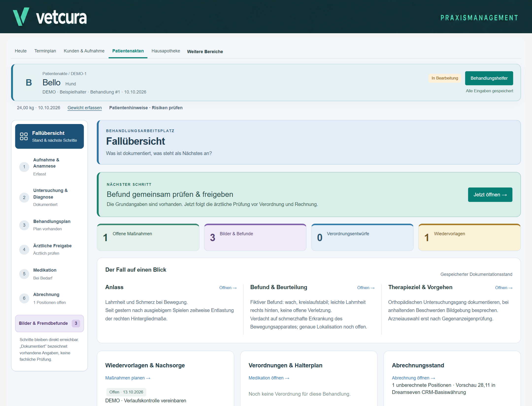Click the text 'Alle Eingaben gespeichert'
532x406 pixels.
489,91
